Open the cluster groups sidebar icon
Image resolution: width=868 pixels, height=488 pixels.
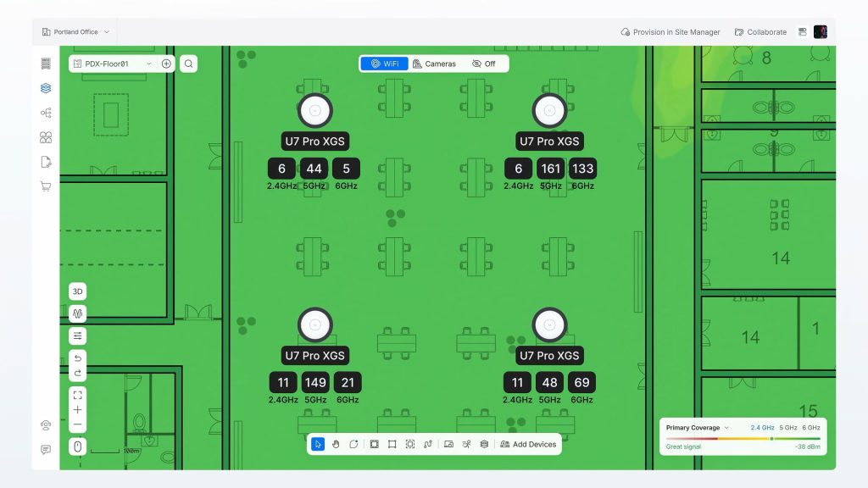tap(46, 137)
